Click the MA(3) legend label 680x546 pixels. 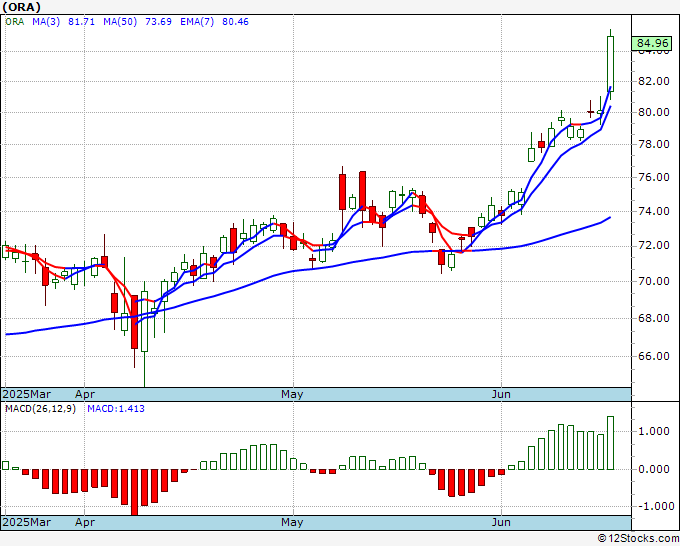(x=46, y=22)
